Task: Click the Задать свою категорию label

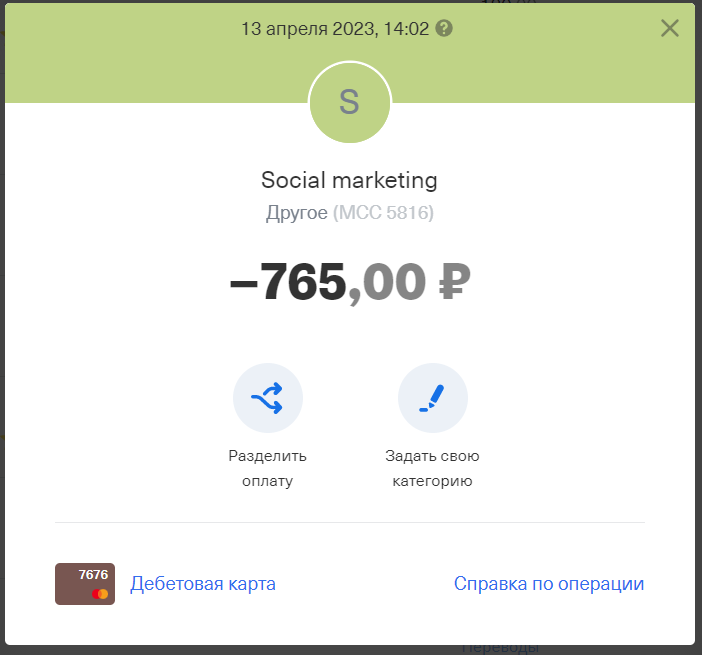Action: [x=432, y=468]
